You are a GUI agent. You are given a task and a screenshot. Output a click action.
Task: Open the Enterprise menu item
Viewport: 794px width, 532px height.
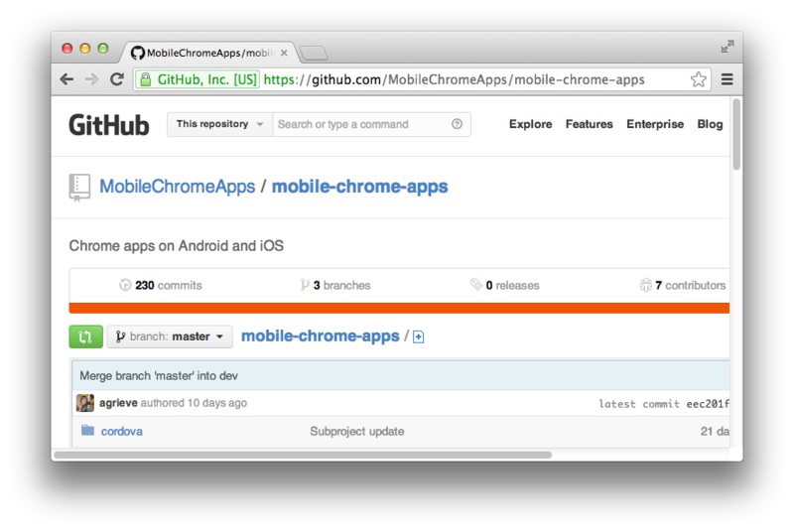coord(655,124)
